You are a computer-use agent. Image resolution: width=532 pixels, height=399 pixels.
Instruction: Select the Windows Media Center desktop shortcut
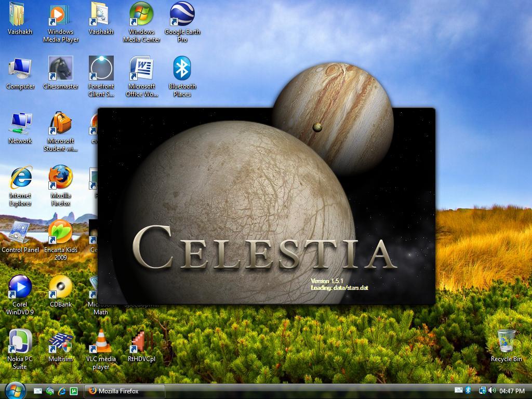tap(141, 23)
